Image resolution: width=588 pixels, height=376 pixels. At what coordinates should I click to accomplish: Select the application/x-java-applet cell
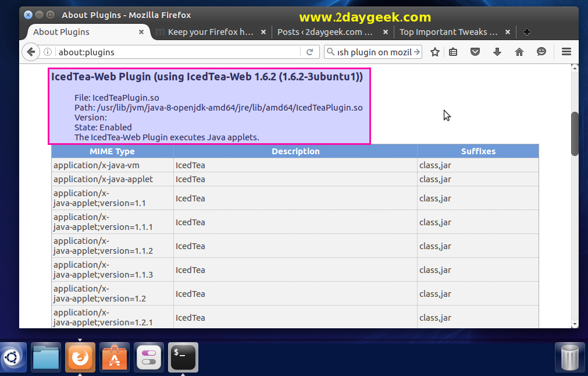pos(112,179)
